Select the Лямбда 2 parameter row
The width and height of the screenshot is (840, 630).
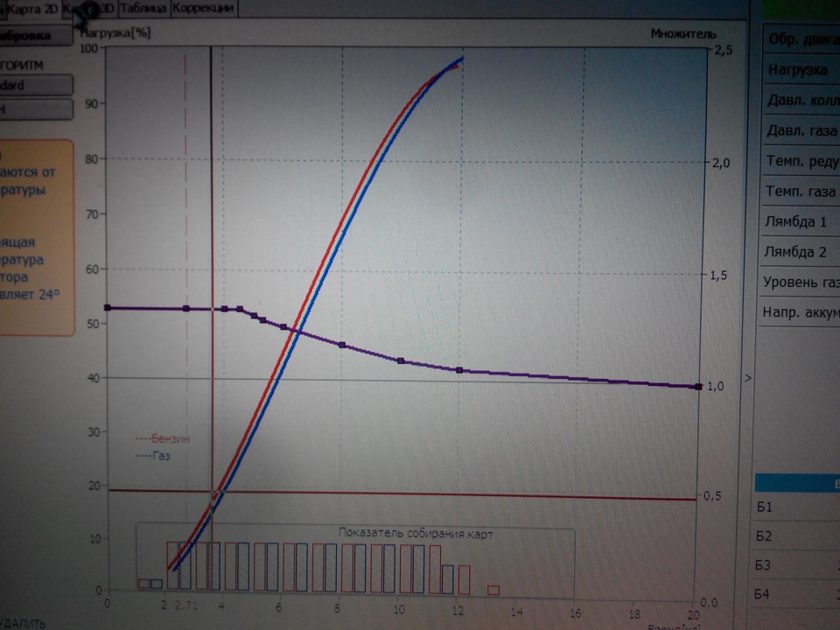pos(800,252)
